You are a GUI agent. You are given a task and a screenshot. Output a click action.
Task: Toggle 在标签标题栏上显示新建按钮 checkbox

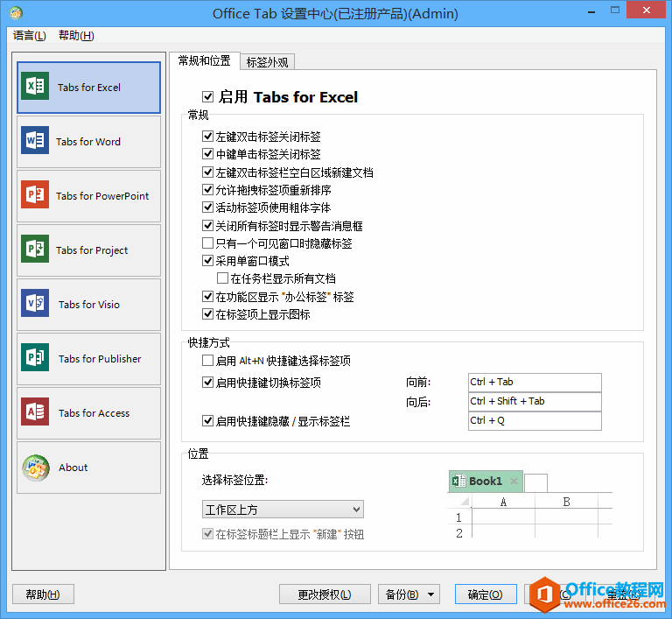pyautogui.click(x=208, y=534)
